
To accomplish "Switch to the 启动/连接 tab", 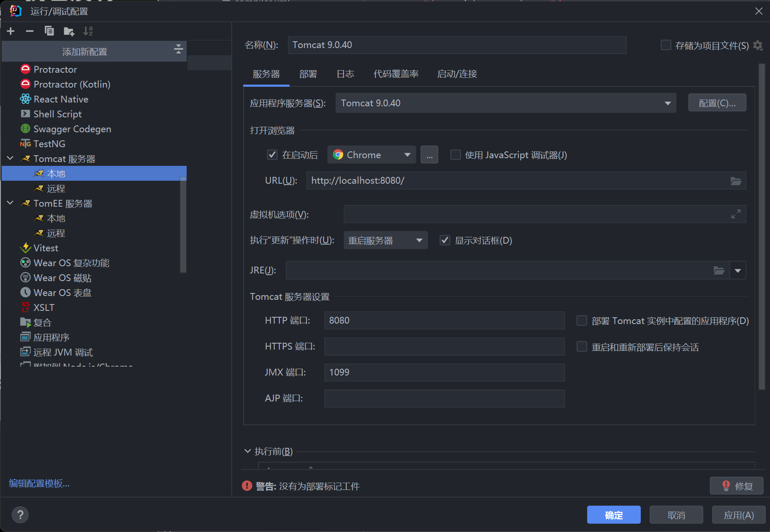I will click(457, 74).
